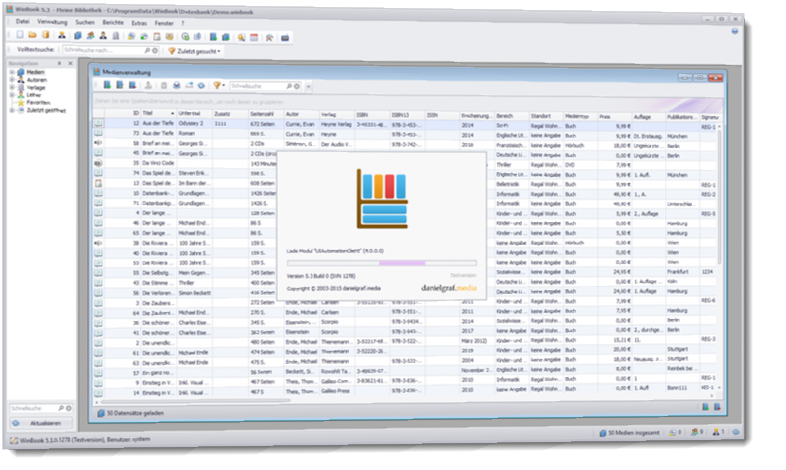Select Favoriten in the navigation tree
This screenshot has height=470, width=786.
38,102
